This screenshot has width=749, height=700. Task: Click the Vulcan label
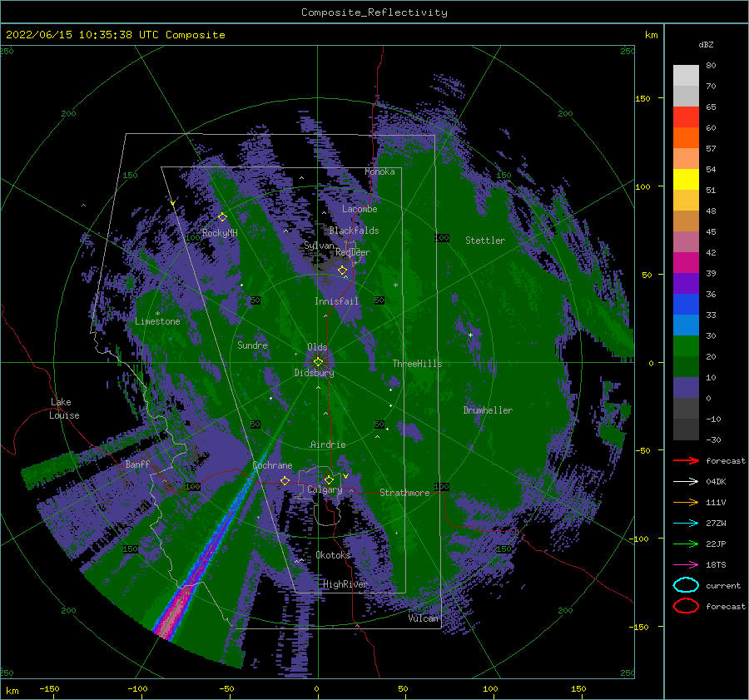tap(423, 618)
